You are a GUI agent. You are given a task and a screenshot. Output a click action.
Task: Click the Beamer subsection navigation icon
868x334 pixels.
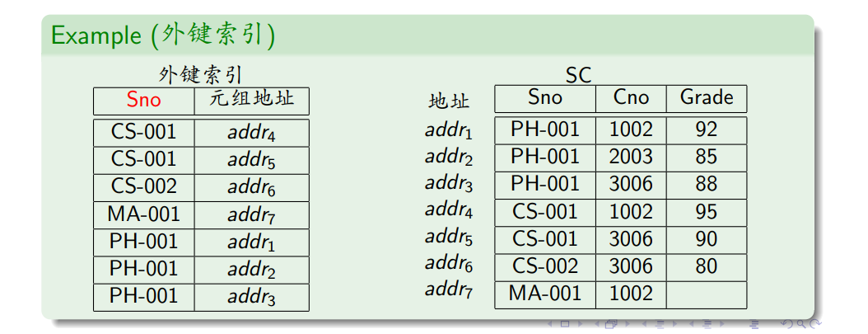[660, 325]
